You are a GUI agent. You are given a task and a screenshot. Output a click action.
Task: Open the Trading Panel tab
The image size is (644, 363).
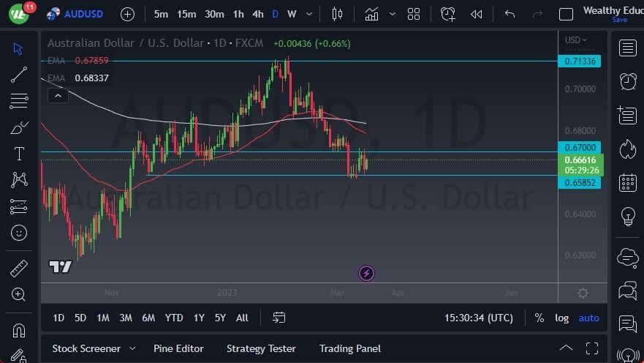(350, 348)
